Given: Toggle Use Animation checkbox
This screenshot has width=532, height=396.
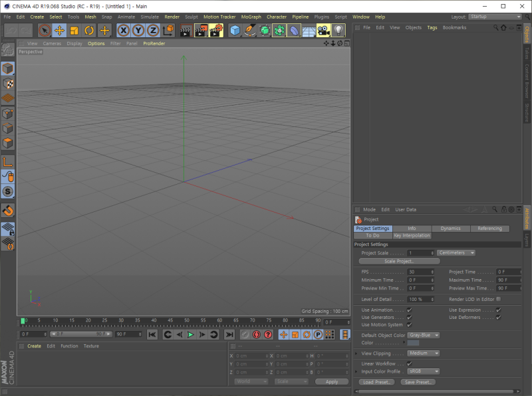Looking at the screenshot, I should click(x=409, y=310).
